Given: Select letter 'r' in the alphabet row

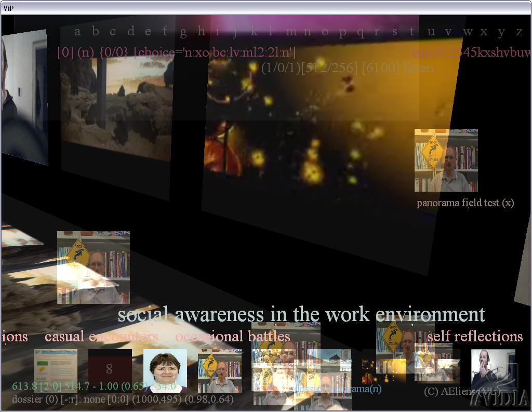Looking at the screenshot, I should 377,33.
